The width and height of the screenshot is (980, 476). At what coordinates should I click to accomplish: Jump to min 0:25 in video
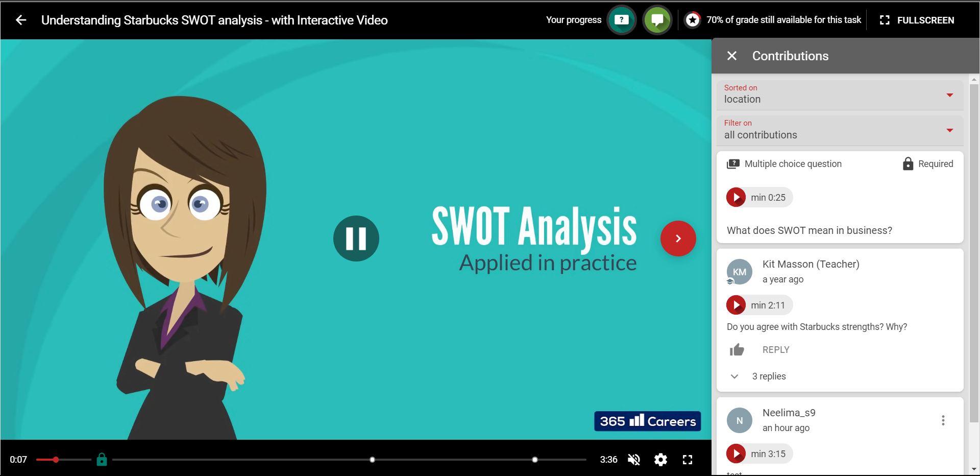(x=759, y=198)
